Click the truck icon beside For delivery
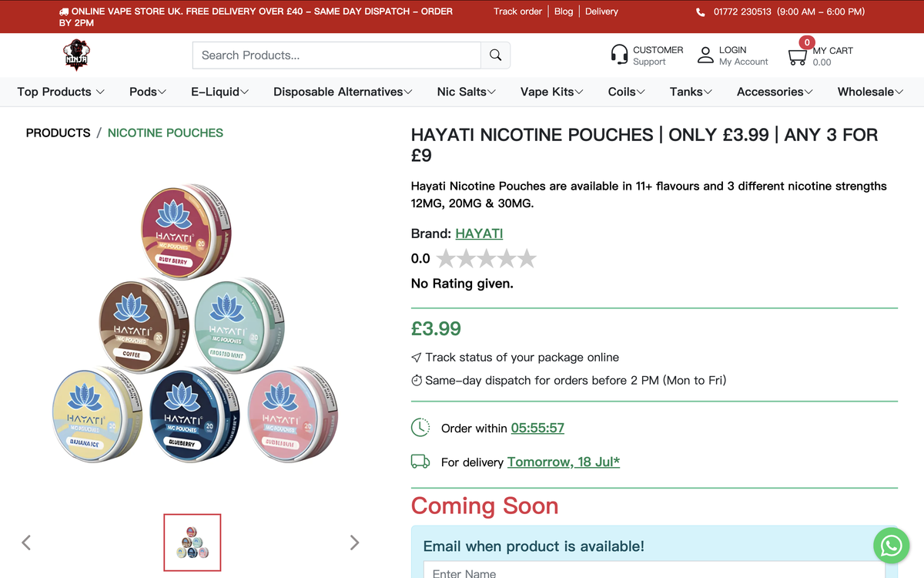 point(420,462)
